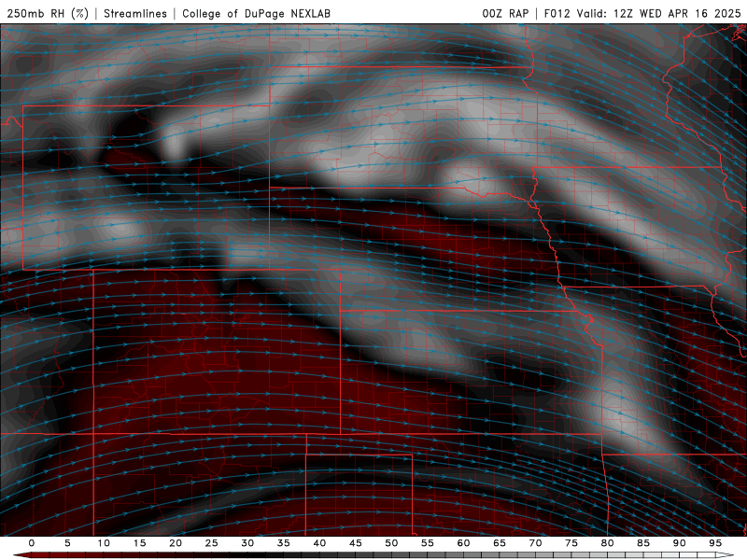Click the "20" colorbar label

(176, 543)
